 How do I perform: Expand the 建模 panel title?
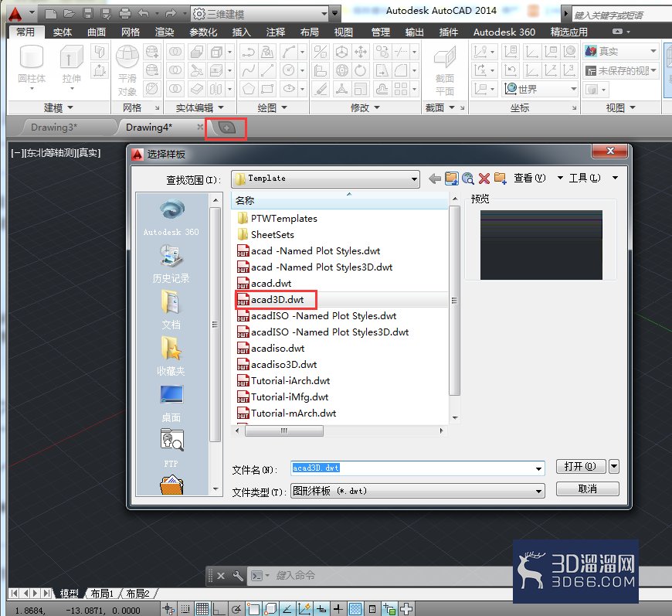point(59,107)
